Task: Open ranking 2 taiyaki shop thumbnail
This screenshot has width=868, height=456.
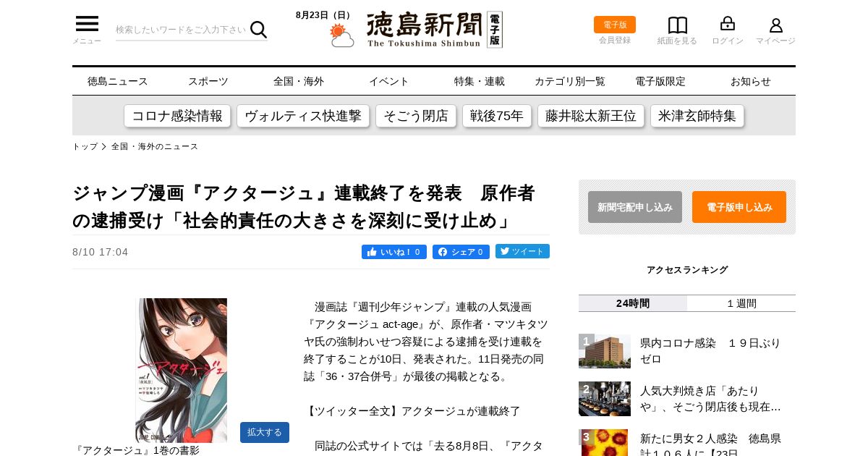Action: tap(605, 399)
